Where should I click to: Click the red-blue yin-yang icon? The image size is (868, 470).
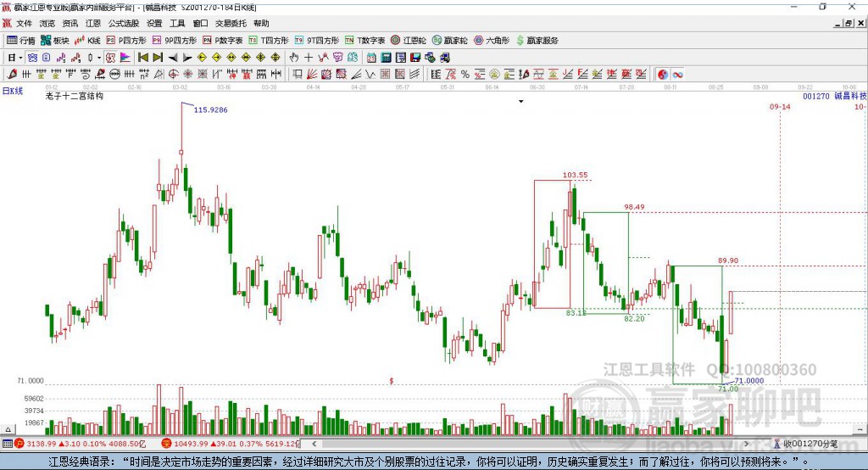tap(663, 75)
